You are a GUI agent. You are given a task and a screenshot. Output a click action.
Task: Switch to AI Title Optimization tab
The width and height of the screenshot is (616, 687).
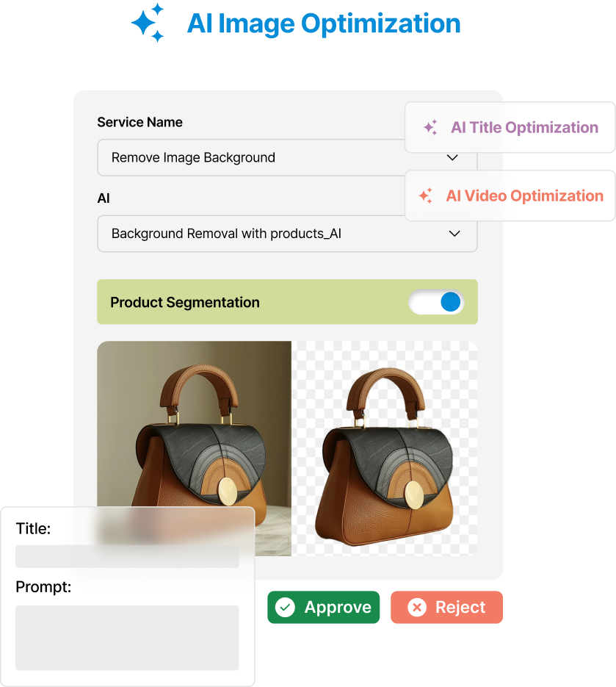pos(510,128)
